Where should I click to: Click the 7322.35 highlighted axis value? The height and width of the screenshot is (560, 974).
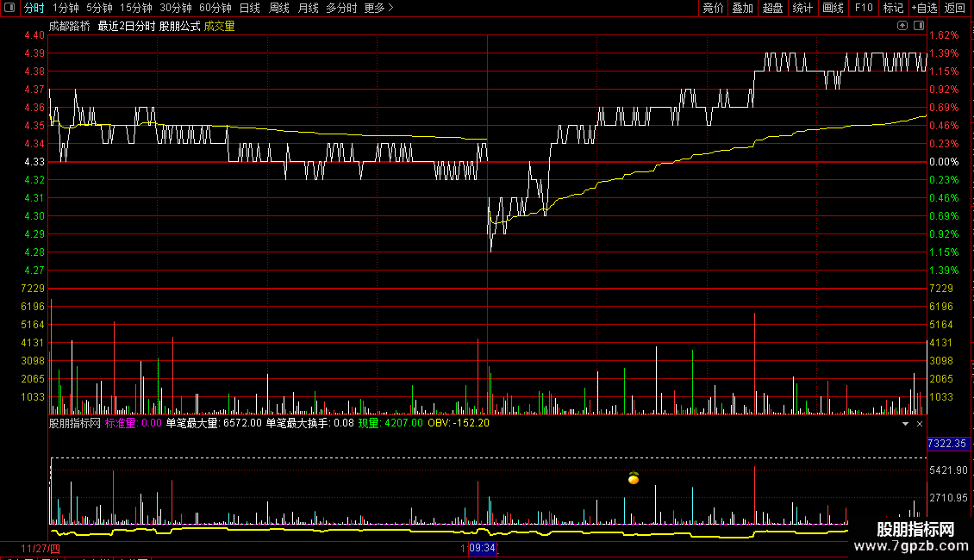click(x=947, y=444)
